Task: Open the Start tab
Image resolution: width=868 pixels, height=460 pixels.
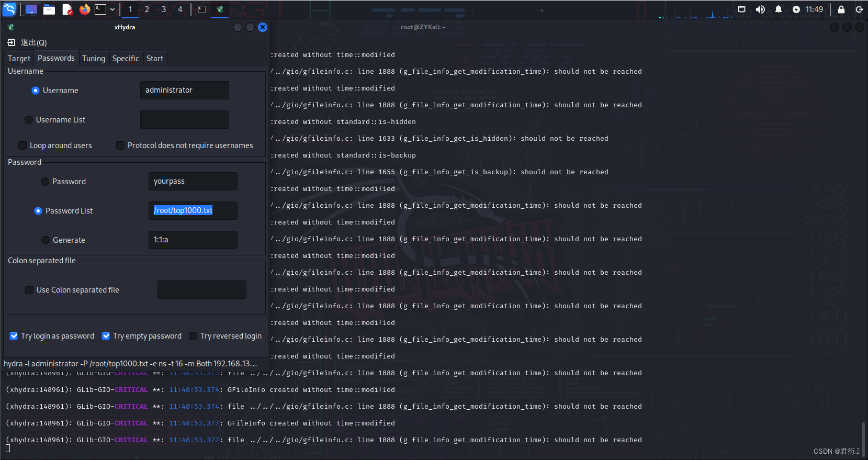Action: 155,59
